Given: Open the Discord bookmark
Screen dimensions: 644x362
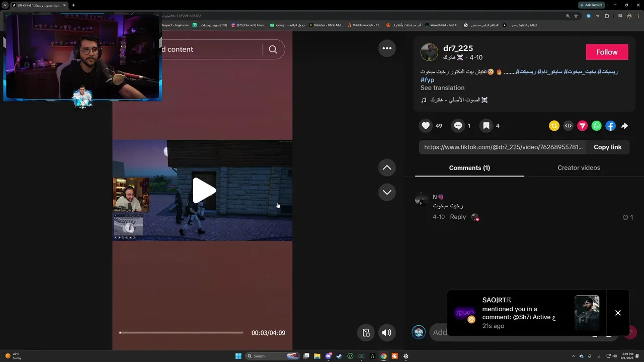Looking at the screenshot, I should 249,25.
